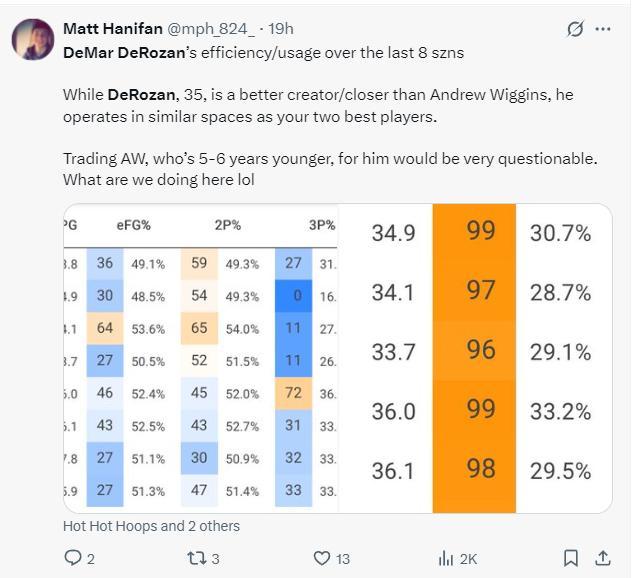View post analytics via bar chart icon
This screenshot has width=632, height=578.
[x=446, y=558]
